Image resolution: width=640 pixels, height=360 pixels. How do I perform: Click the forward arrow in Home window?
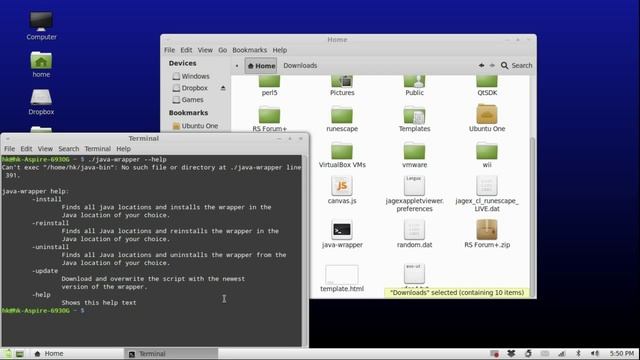pos(492,65)
